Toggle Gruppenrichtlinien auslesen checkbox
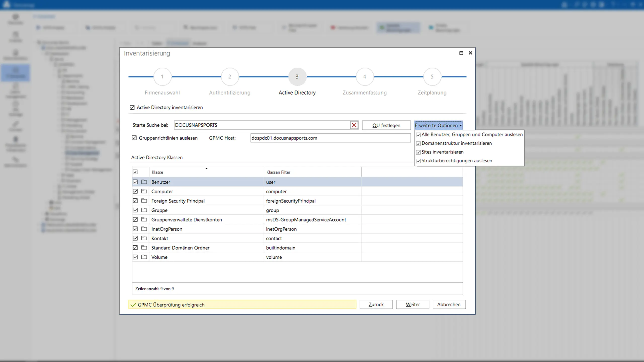Image resolution: width=644 pixels, height=362 pixels. tap(134, 138)
